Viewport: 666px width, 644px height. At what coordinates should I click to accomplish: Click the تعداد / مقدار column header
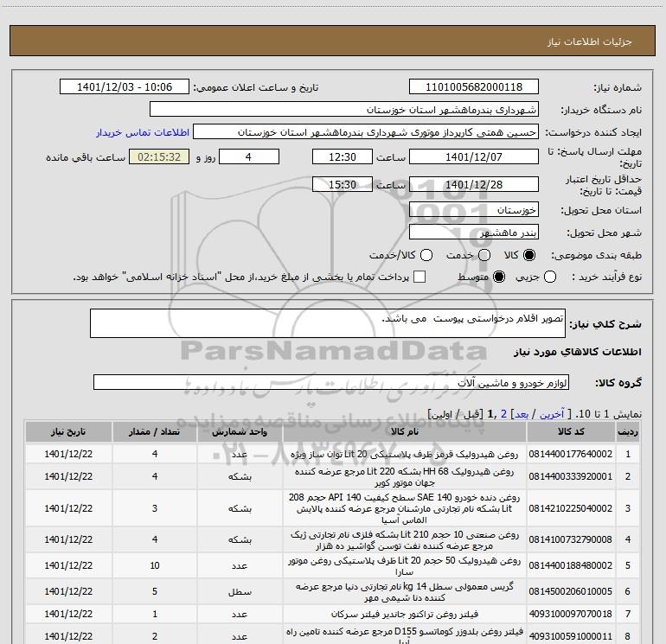click(x=155, y=431)
